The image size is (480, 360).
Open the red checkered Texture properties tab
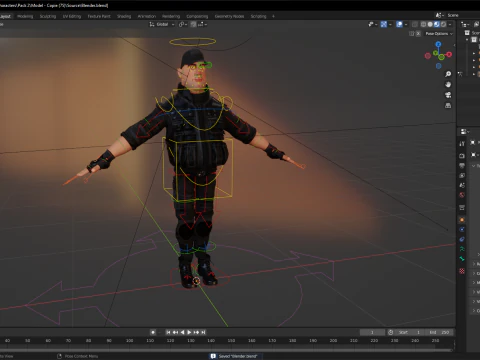pyautogui.click(x=462, y=271)
